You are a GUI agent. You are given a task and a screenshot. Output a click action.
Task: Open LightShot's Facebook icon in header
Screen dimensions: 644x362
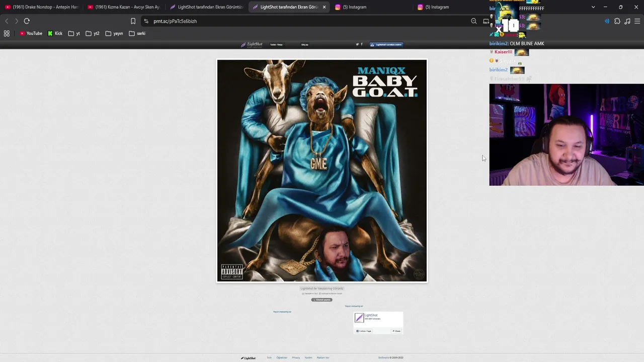(361, 44)
